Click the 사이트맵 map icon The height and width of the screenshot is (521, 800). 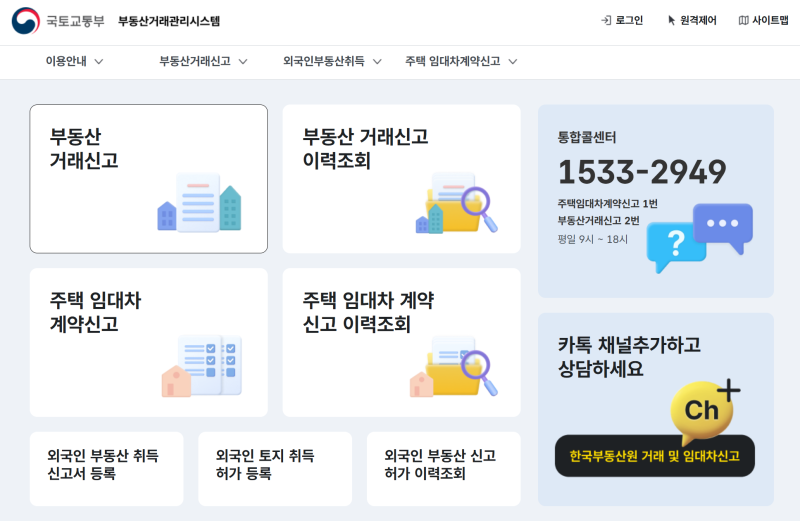tap(743, 20)
